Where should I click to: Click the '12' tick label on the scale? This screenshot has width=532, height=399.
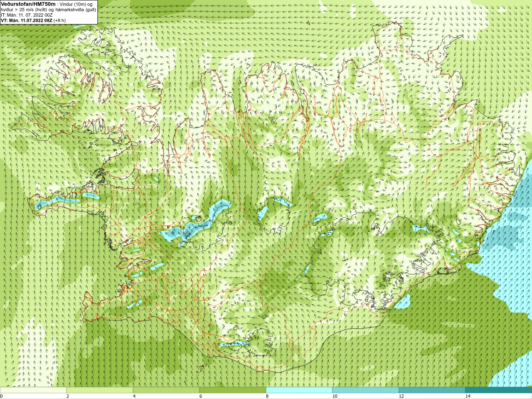pyautogui.click(x=401, y=396)
